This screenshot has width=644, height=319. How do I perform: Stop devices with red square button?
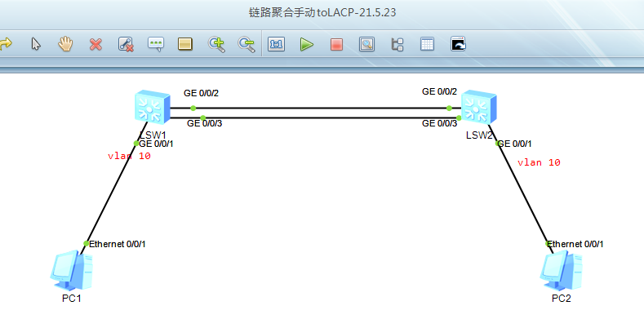(x=336, y=44)
